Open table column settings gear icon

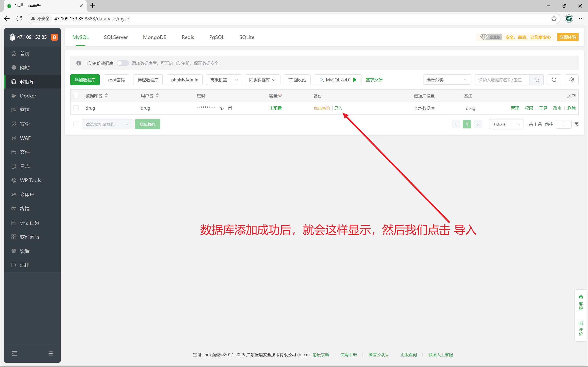point(571,80)
